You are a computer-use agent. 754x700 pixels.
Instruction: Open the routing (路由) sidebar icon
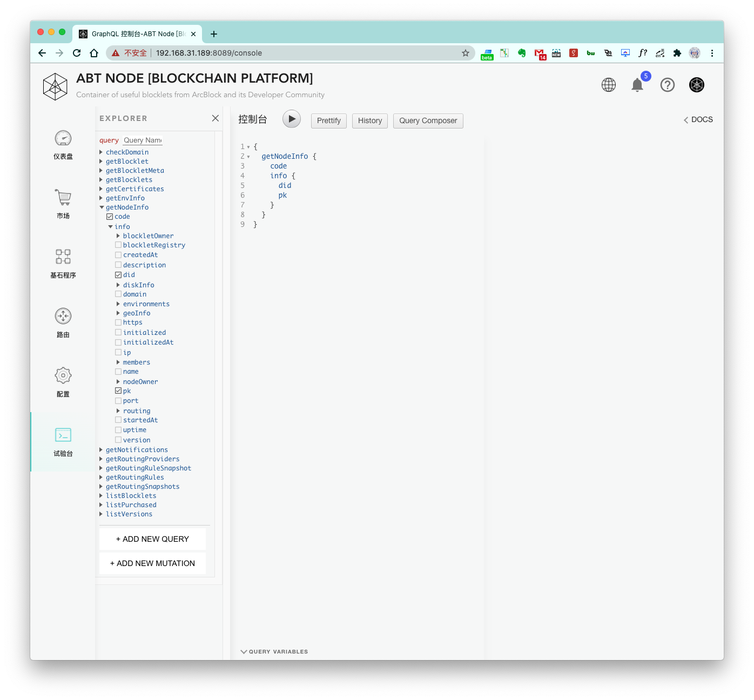coord(63,316)
